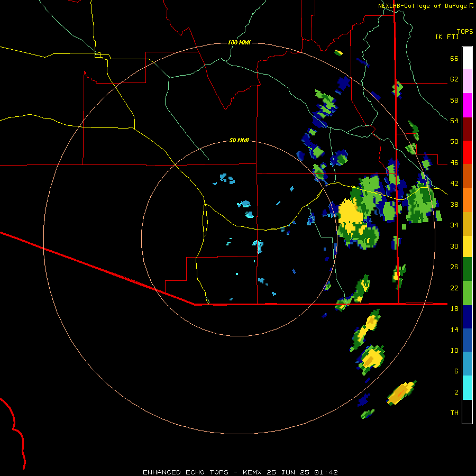The height and width of the screenshot is (476, 476).
Task: Click the cyan legend band near 2
Action: click(x=467, y=388)
